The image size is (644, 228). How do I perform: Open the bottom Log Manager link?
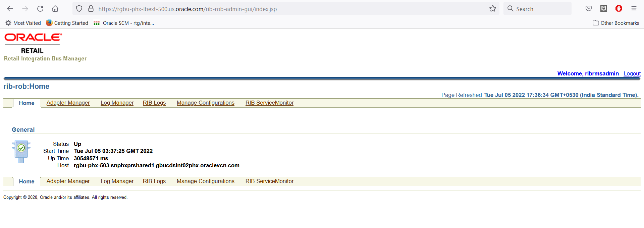point(117,181)
